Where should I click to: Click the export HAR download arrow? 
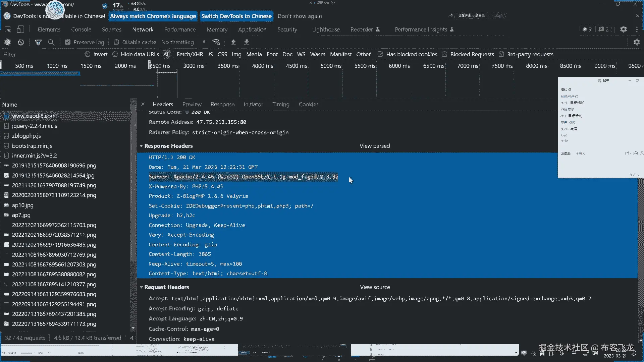(x=247, y=42)
